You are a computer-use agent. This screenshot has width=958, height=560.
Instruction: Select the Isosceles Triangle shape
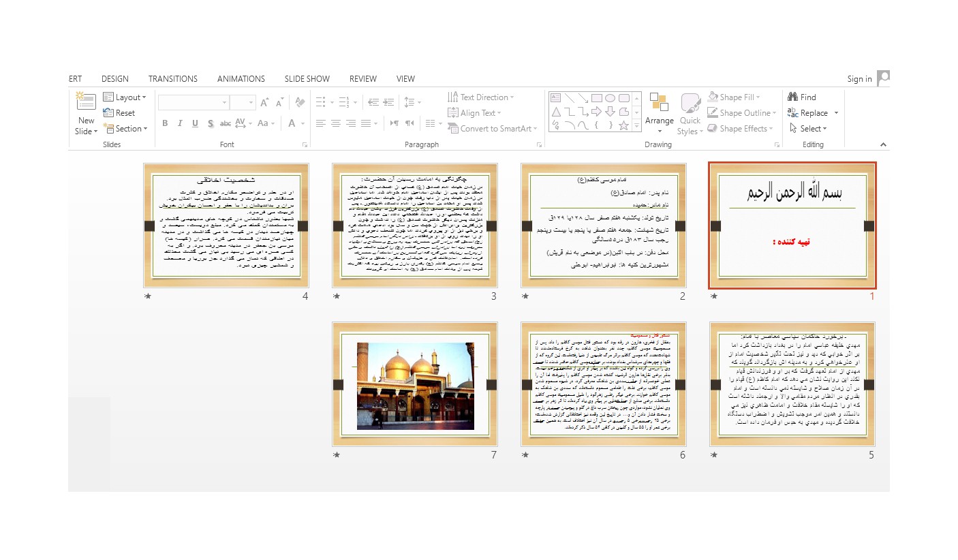[556, 112]
